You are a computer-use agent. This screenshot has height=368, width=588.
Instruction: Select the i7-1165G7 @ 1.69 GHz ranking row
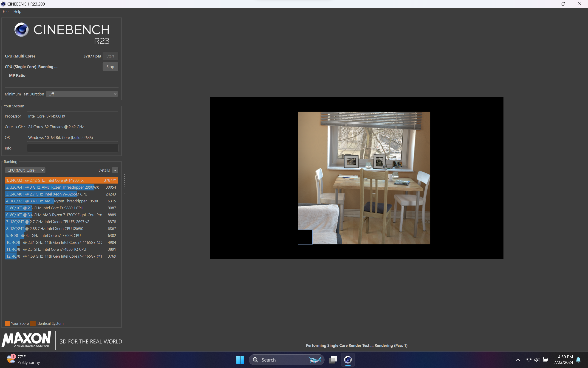(x=61, y=256)
